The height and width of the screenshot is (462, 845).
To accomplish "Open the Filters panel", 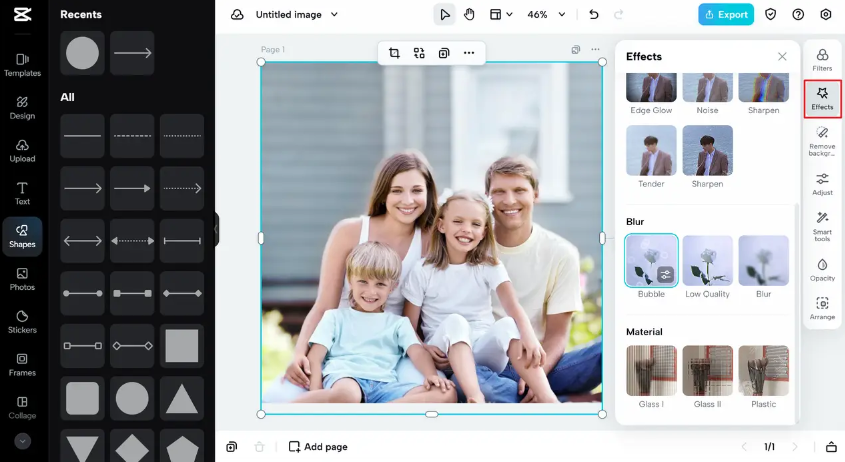I will (x=822, y=60).
